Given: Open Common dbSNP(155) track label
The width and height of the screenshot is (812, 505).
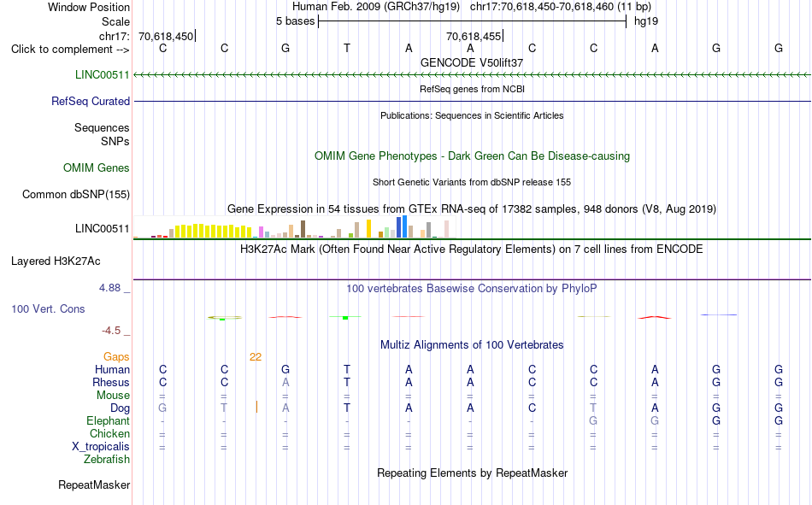Looking at the screenshot, I should coord(76,194).
